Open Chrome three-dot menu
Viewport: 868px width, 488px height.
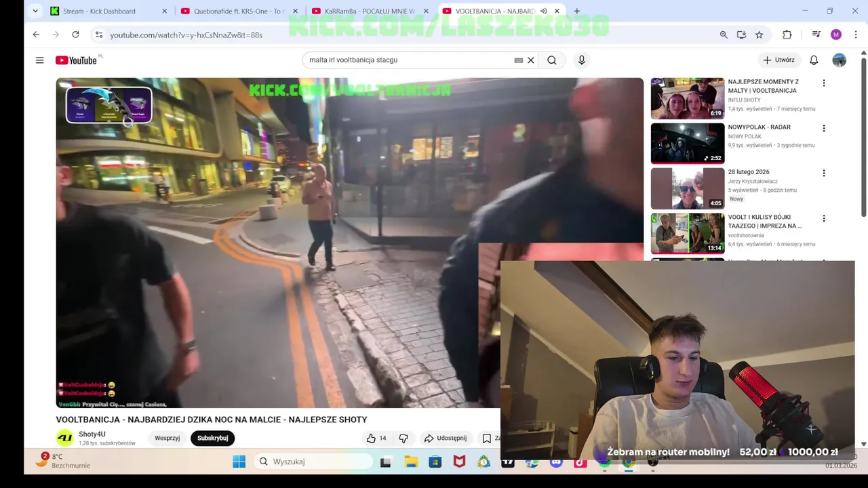[x=855, y=35]
